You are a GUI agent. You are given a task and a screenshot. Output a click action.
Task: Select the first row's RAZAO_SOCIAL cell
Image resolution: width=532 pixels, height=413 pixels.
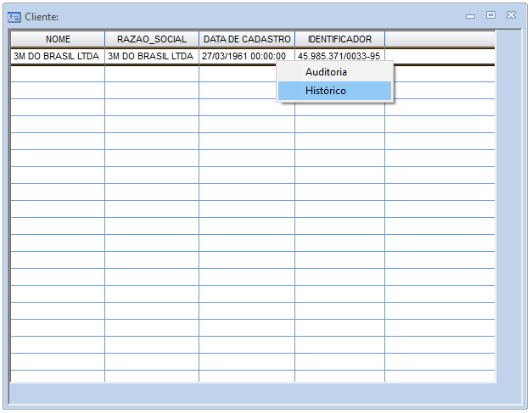[151, 56]
